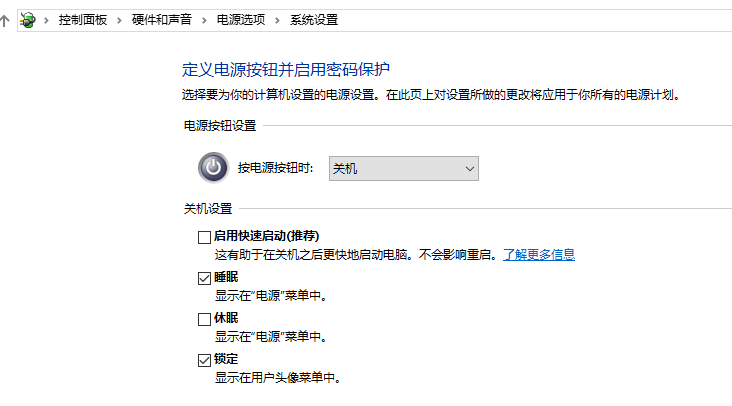The image size is (732, 406).
Task: Enable the 启用快速启动(推荐) checkbox
Action: tap(204, 237)
